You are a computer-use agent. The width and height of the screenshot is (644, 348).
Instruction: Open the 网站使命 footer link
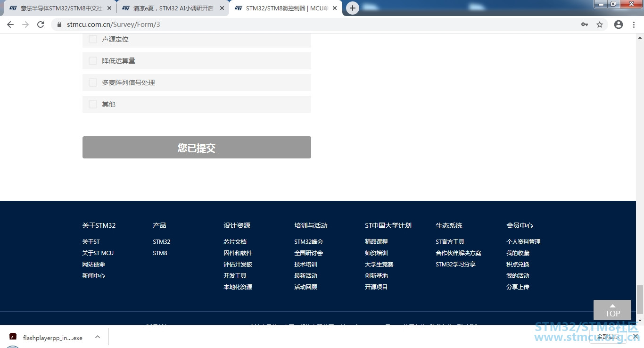94,265
